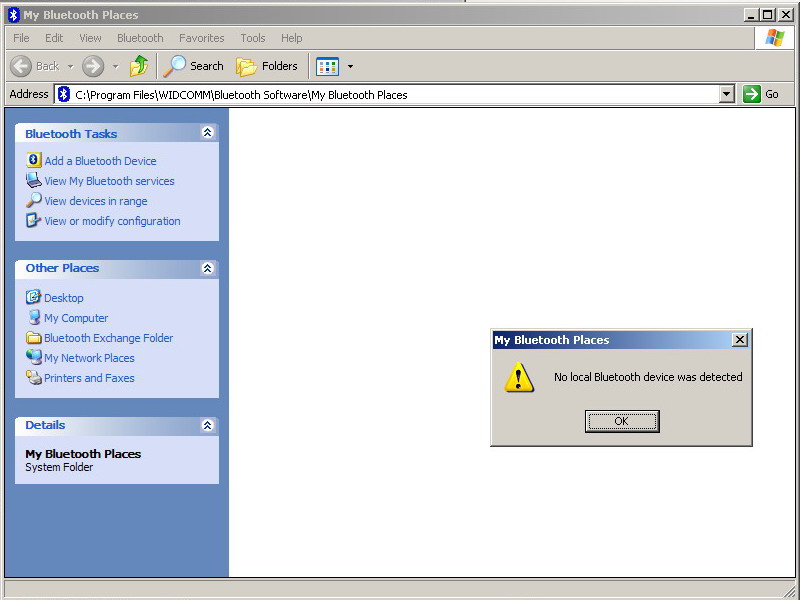This screenshot has height=600, width=800.
Task: Open the Views dropdown arrow
Action: pyautogui.click(x=350, y=66)
